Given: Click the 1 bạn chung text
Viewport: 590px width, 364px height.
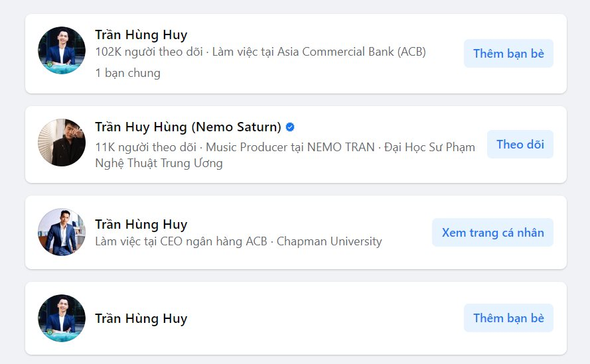Looking at the screenshot, I should click(x=127, y=73).
